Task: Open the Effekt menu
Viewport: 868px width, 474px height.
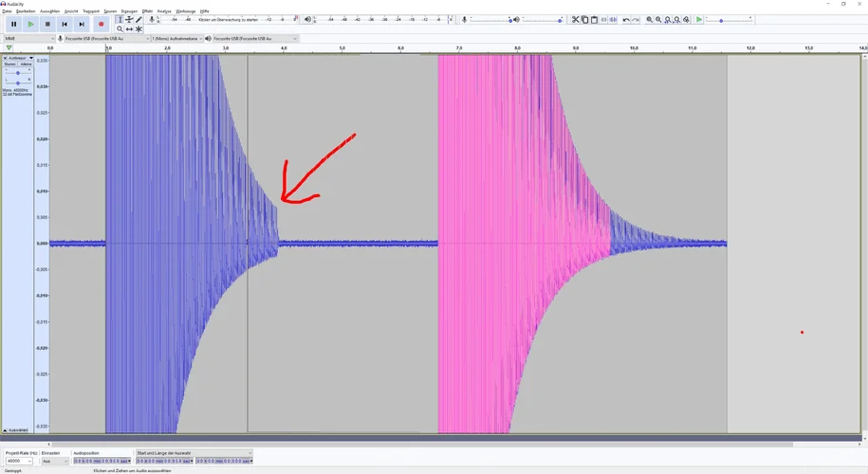Action: [x=147, y=11]
